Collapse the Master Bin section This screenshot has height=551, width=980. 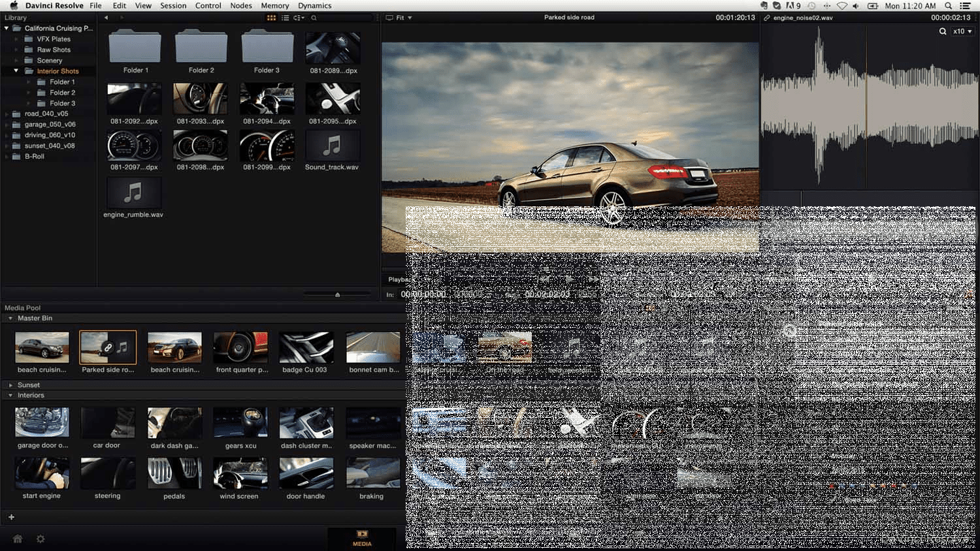point(10,319)
